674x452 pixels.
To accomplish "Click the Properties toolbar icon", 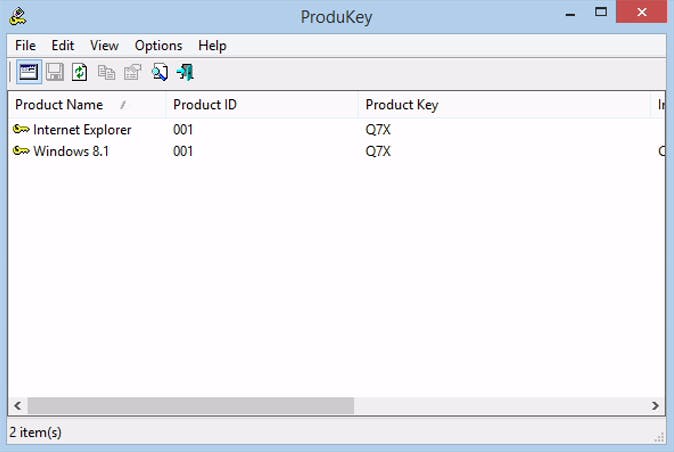I will (132, 72).
